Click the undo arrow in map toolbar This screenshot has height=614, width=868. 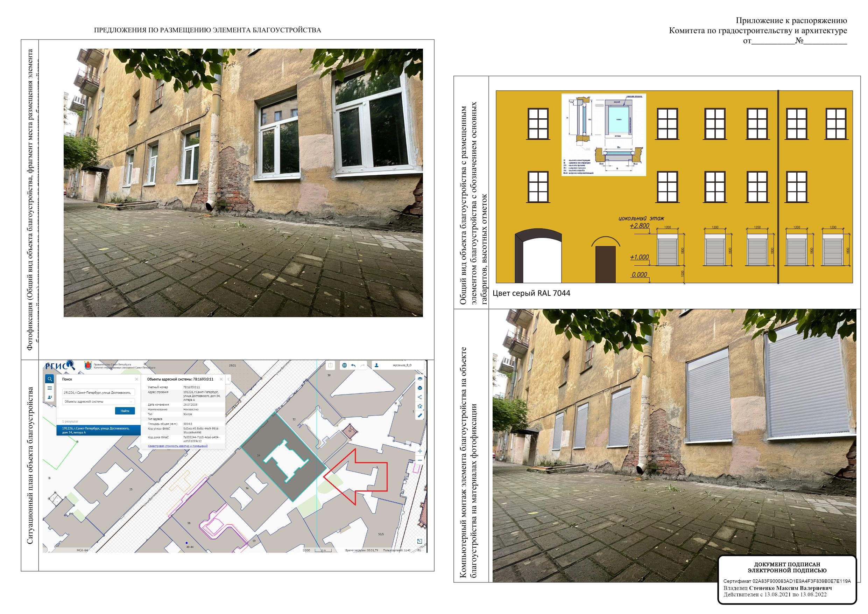pos(353,365)
